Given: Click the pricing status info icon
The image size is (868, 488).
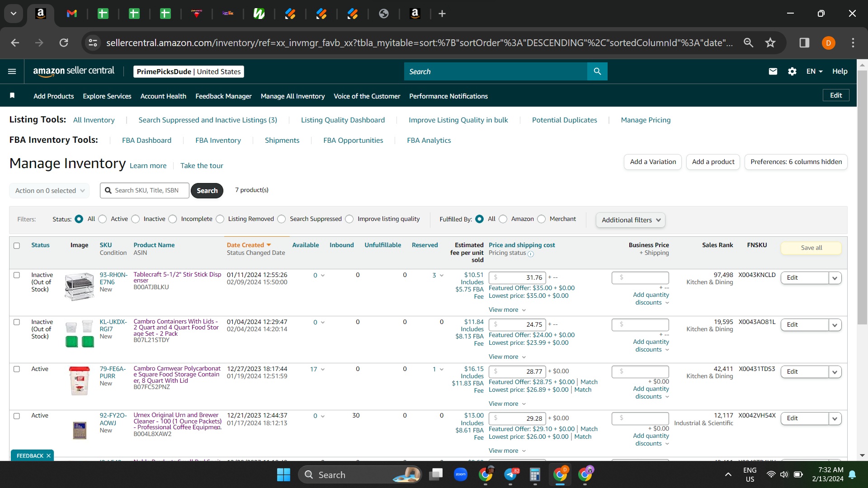Looking at the screenshot, I should click(531, 254).
